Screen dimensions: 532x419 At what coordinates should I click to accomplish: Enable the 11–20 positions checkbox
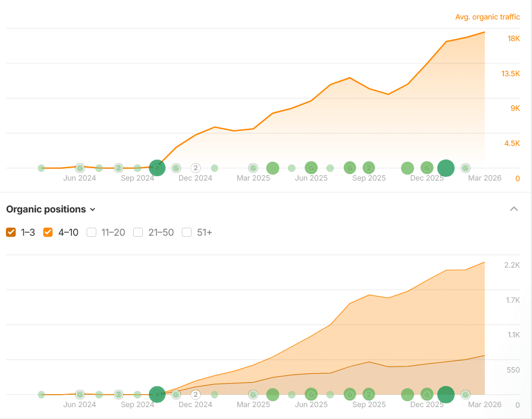point(91,232)
